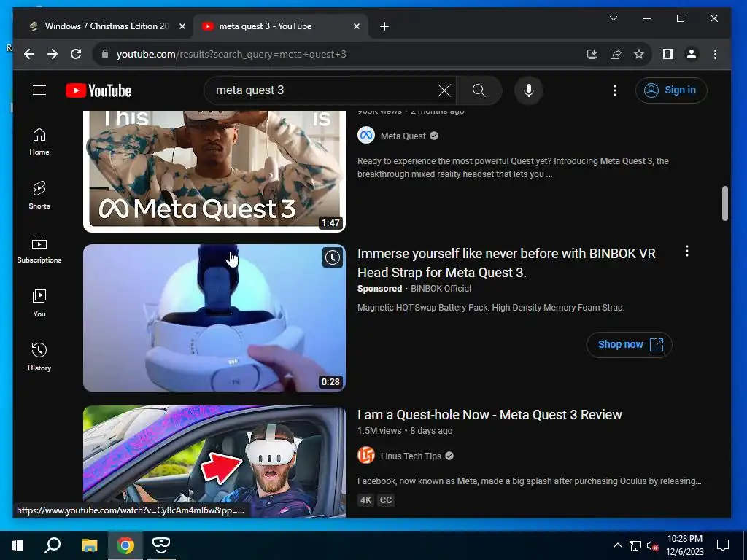Open Chrome profile avatar
Screen dimensions: 747x560
(692, 54)
